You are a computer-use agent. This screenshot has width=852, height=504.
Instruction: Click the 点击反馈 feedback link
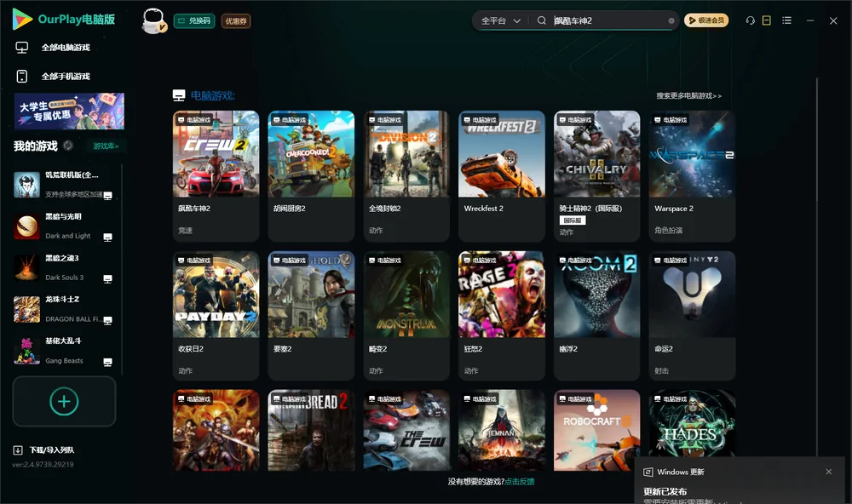[520, 481]
